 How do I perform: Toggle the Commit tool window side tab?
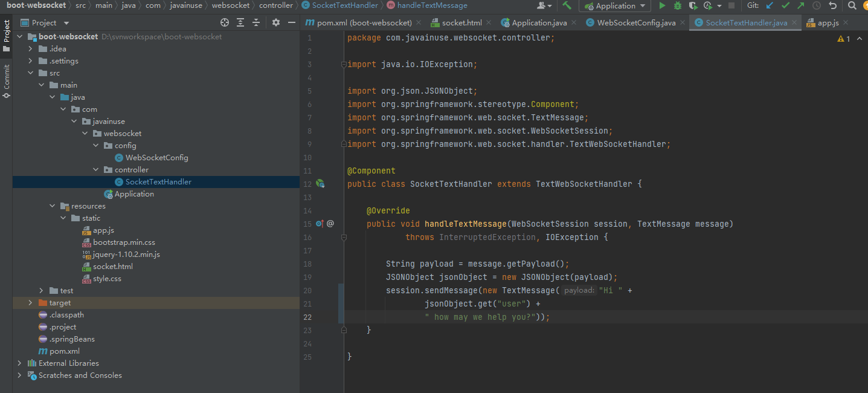point(6,80)
